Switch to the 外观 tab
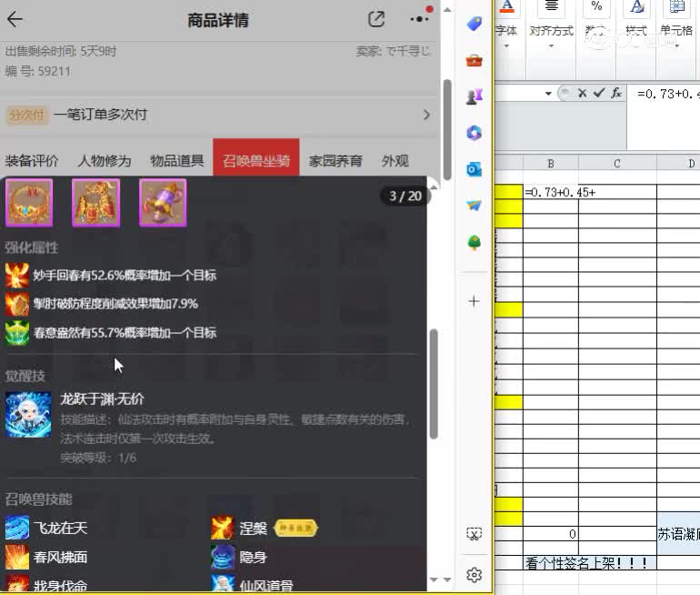 (395, 160)
